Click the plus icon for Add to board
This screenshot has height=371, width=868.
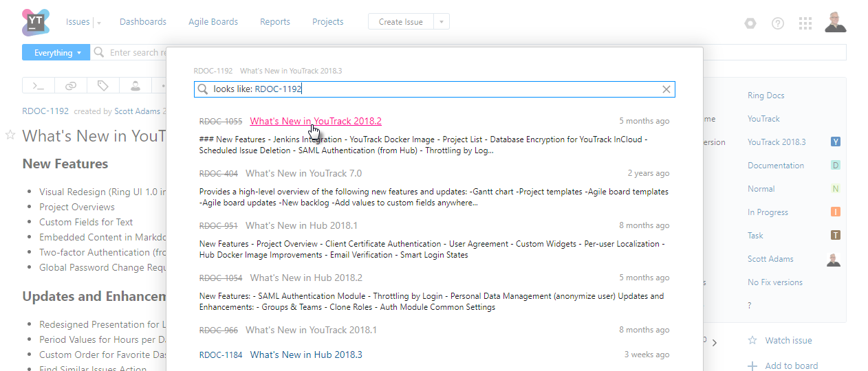(x=752, y=366)
